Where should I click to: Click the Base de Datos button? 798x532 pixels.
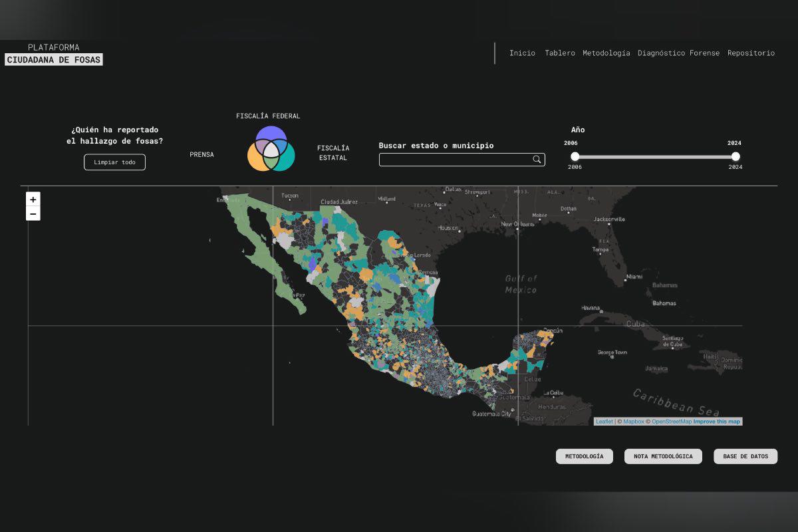click(745, 456)
